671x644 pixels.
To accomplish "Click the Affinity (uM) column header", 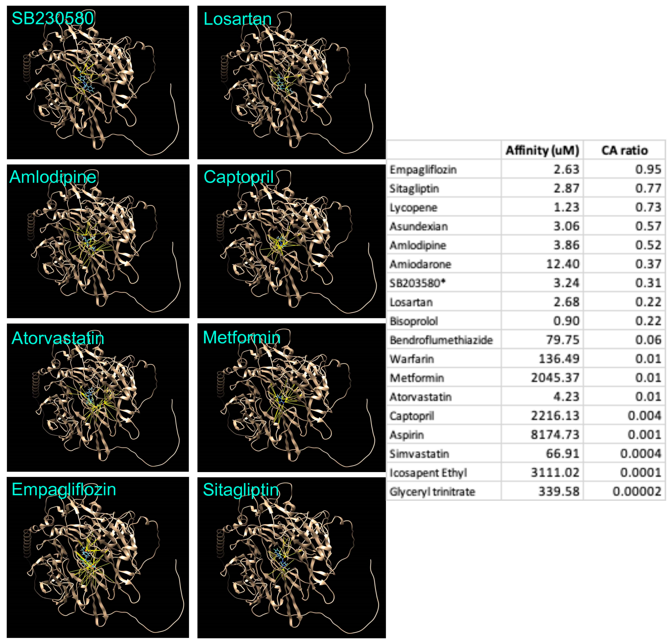I will [542, 150].
